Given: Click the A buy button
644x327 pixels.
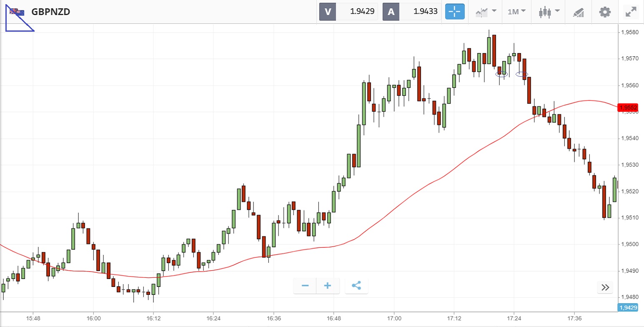Looking at the screenshot, I should tap(391, 12).
